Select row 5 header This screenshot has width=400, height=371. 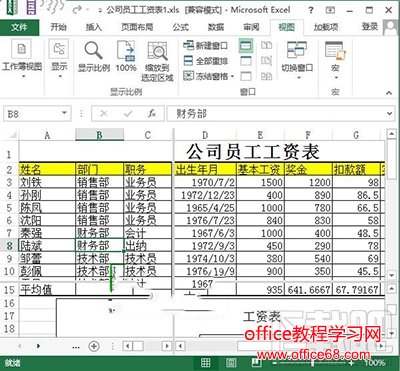pos(9,208)
